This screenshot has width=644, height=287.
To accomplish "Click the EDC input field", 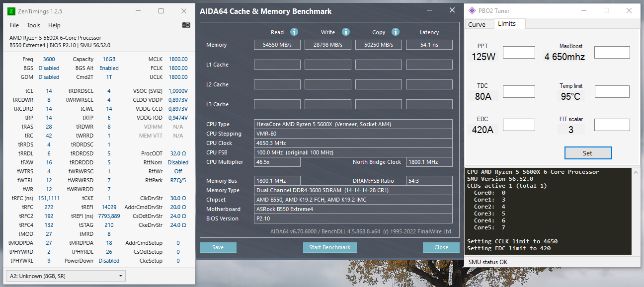I will click(x=519, y=125).
